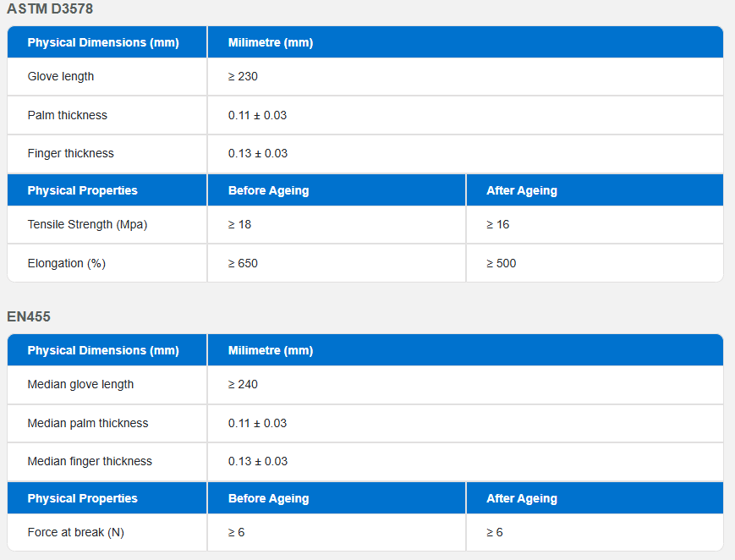Click the ASTM Palm thickness label

pyautogui.click(x=67, y=115)
